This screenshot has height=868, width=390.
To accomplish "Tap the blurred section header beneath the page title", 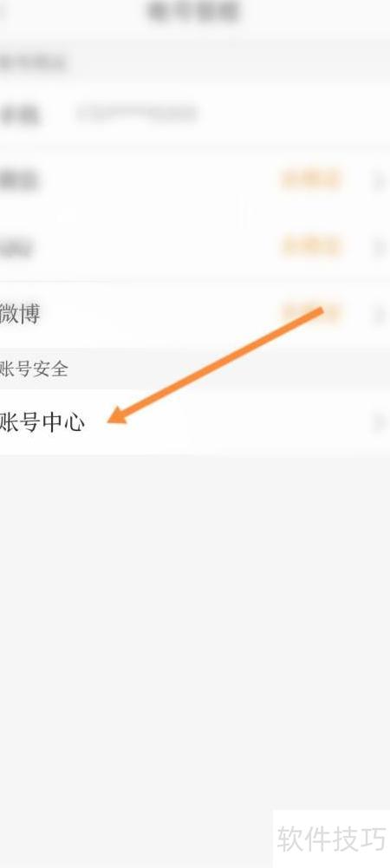I will 33,62.
